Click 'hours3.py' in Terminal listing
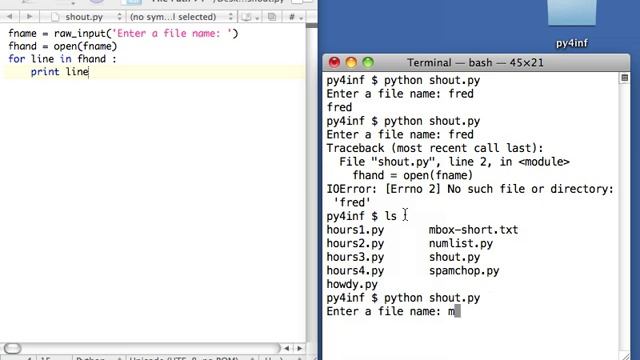This screenshot has height=360, width=640. 355,257
